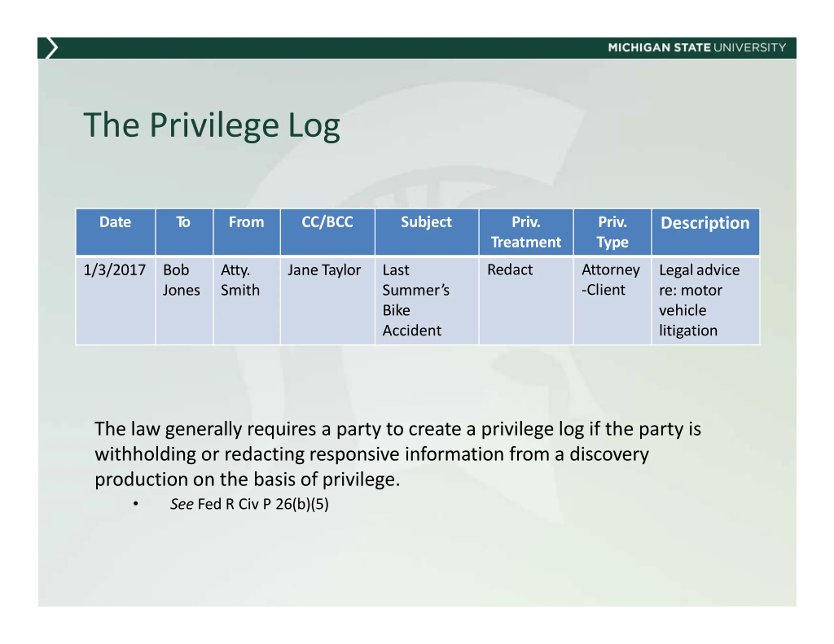Click the 'To' column header

(x=184, y=232)
